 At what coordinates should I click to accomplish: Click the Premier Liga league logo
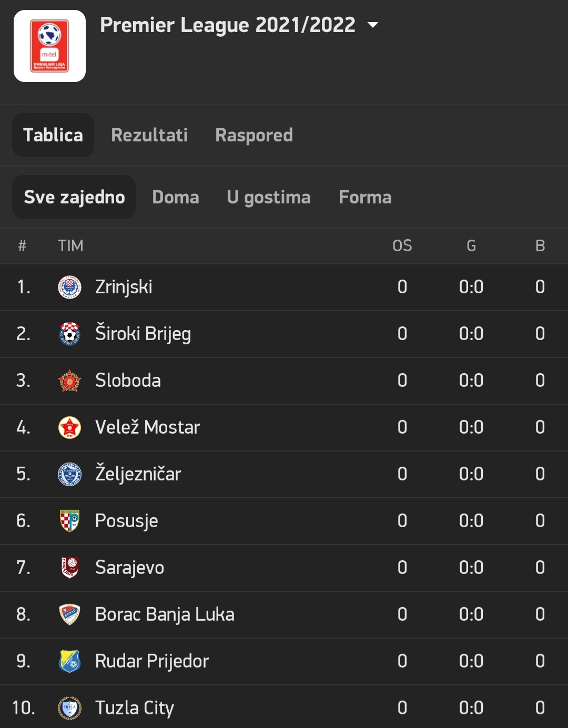[49, 46]
